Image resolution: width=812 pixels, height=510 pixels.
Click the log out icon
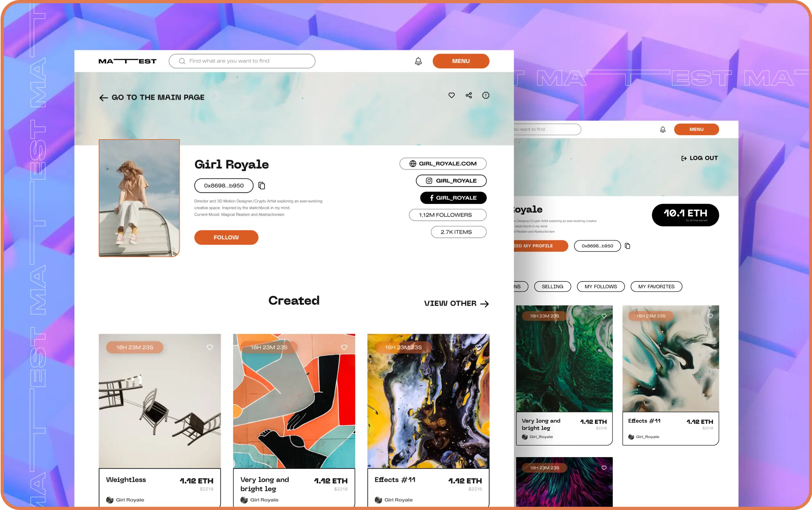pos(684,158)
